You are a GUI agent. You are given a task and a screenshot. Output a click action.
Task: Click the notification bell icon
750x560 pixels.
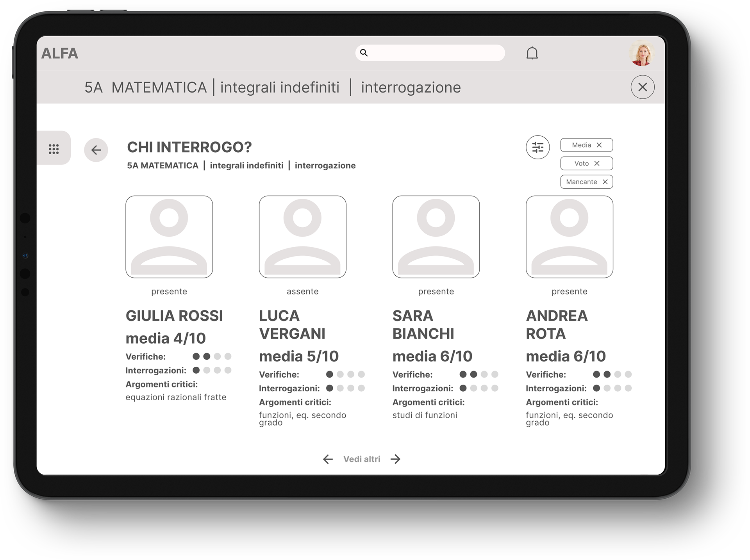point(532,53)
